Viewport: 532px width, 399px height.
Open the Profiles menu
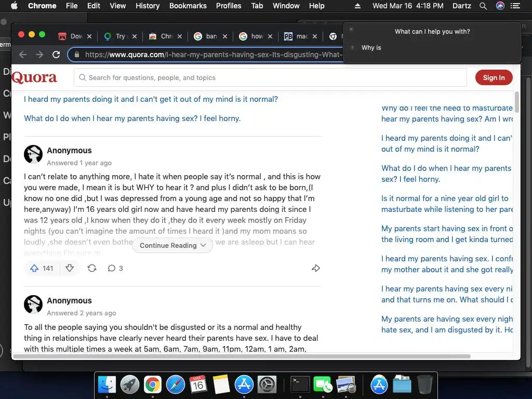click(229, 6)
